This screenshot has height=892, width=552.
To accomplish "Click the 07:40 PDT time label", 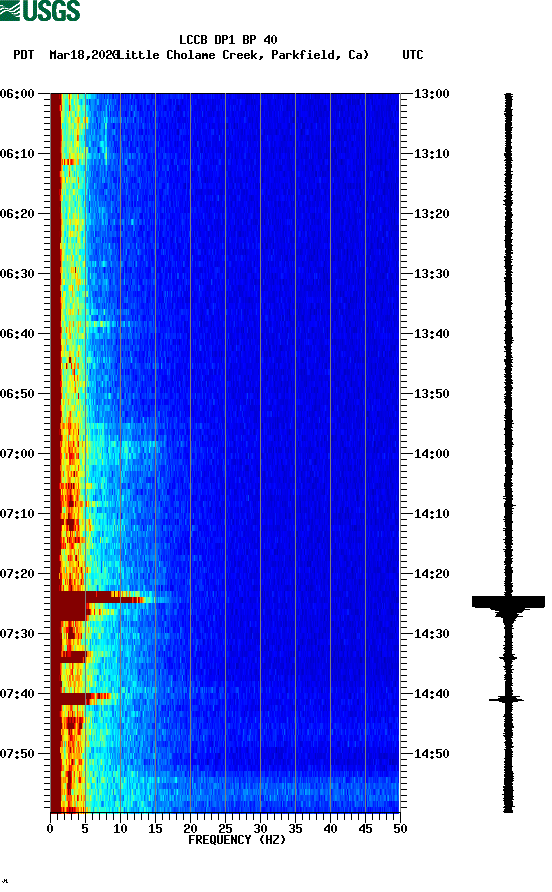I will [x=18, y=694].
